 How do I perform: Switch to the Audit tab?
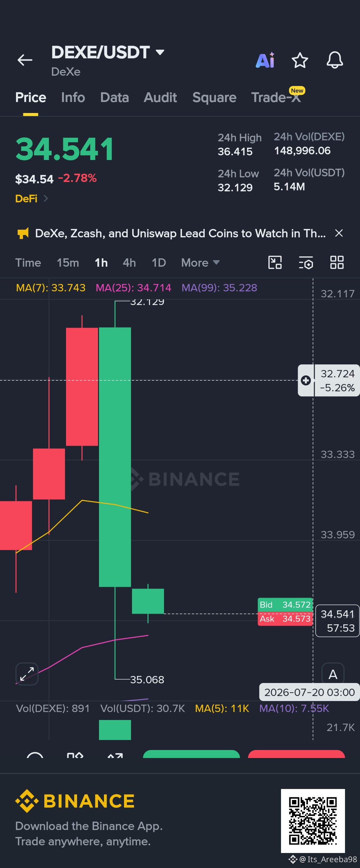160,97
